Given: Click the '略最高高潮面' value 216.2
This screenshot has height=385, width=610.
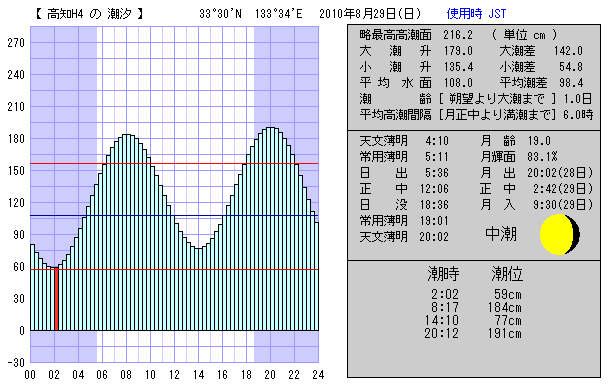Looking at the screenshot, I should pyautogui.click(x=458, y=35).
